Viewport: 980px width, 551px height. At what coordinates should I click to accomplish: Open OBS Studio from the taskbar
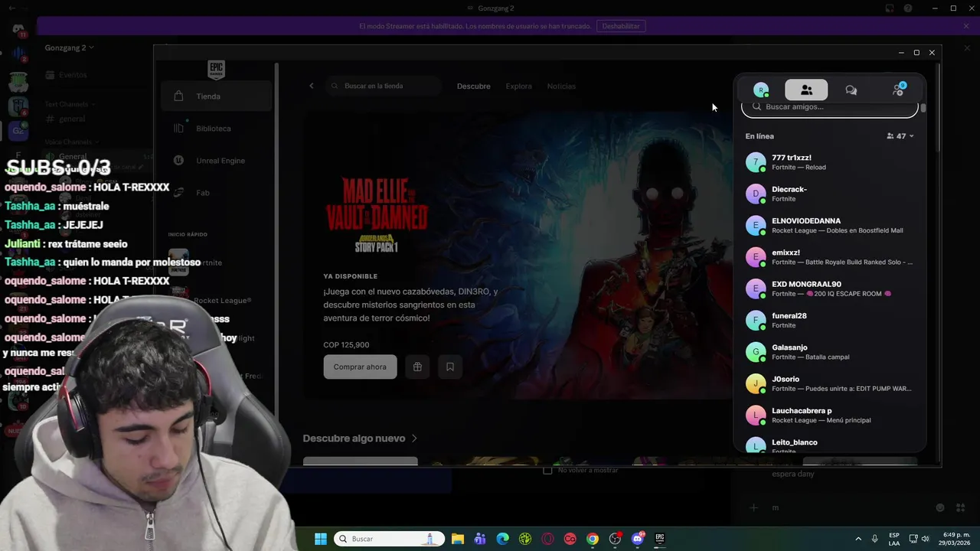[615, 539]
